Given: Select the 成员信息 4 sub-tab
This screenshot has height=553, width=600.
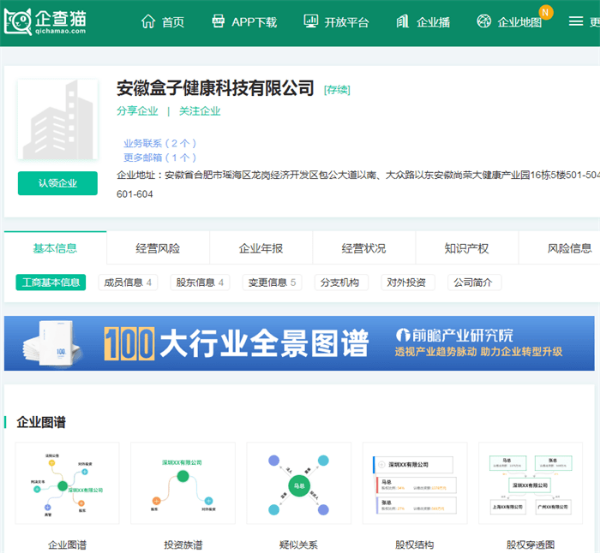Looking at the screenshot, I should pyautogui.click(x=128, y=282).
